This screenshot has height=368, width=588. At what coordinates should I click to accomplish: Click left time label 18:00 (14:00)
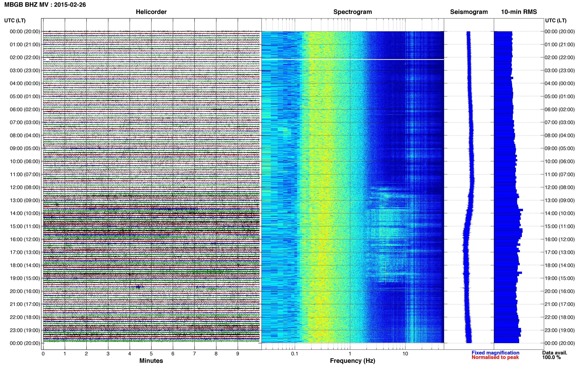coord(25,265)
